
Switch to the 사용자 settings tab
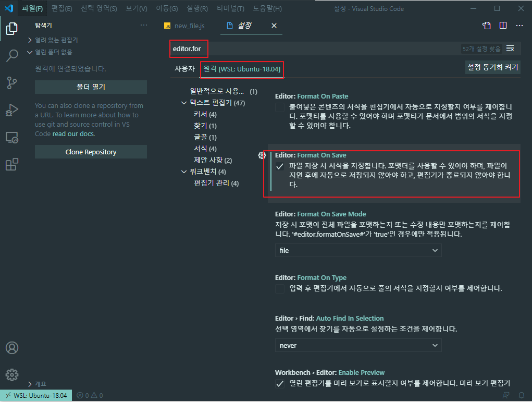pyautogui.click(x=184, y=69)
